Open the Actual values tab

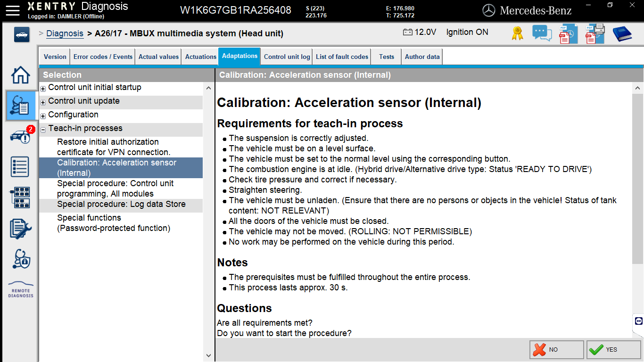[x=158, y=56]
